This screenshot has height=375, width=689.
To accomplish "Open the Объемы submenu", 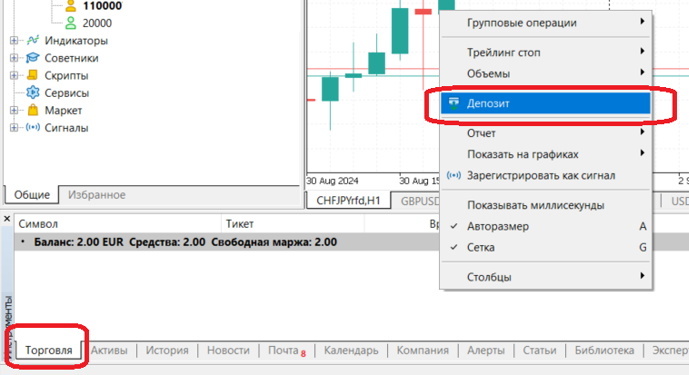I will [546, 73].
